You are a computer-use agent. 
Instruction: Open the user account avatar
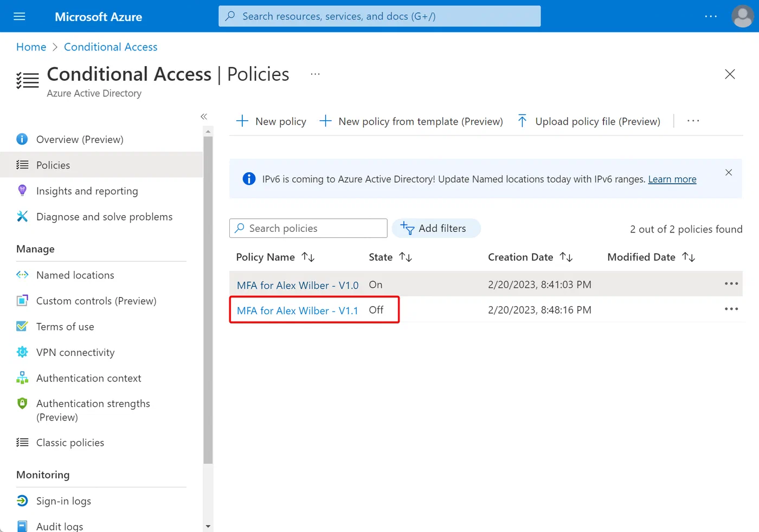coord(743,16)
